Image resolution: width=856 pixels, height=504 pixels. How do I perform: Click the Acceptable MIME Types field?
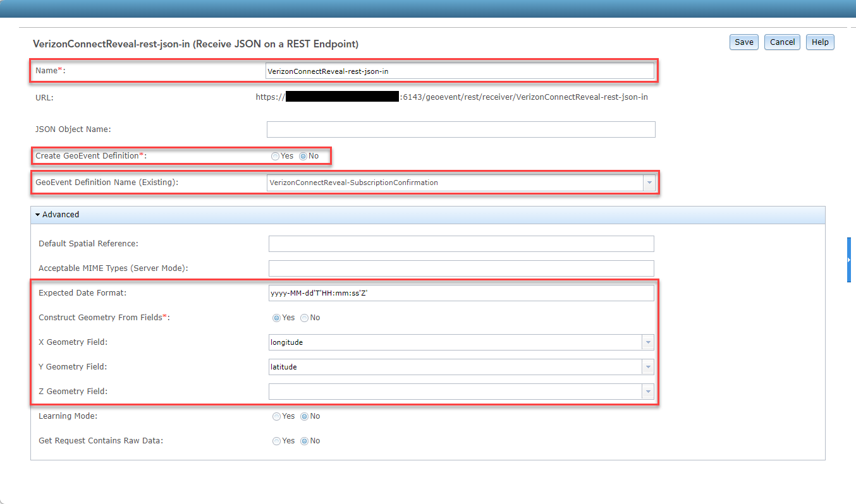(460, 268)
